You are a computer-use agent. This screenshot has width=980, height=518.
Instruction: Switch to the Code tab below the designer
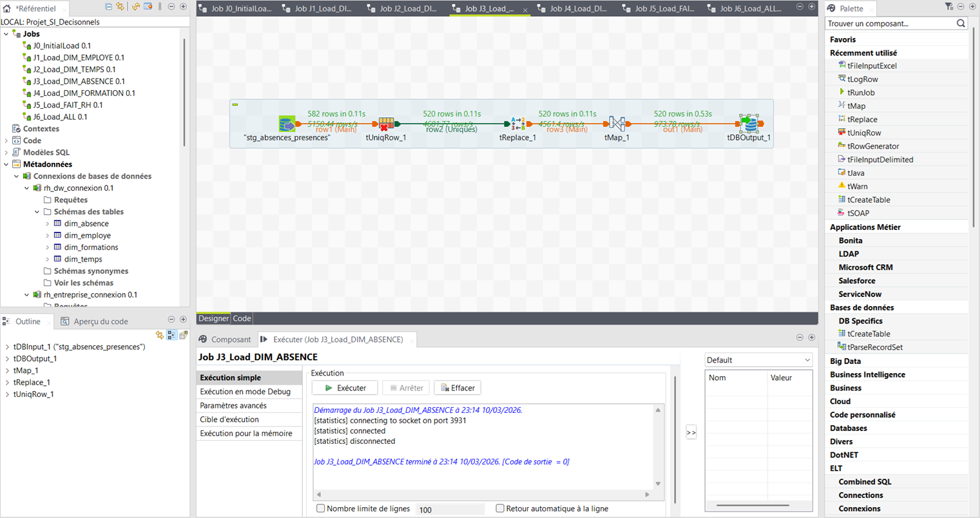(x=241, y=318)
